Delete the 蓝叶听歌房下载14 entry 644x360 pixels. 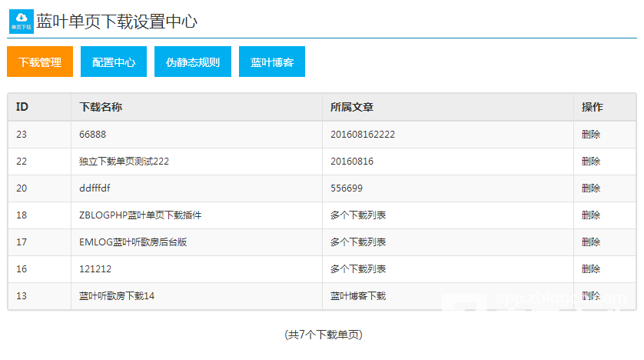(591, 296)
